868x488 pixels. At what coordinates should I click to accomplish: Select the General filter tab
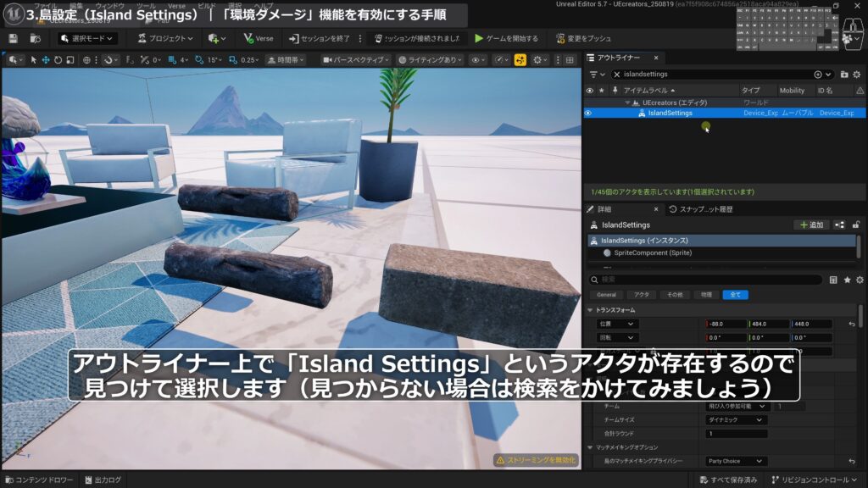606,295
